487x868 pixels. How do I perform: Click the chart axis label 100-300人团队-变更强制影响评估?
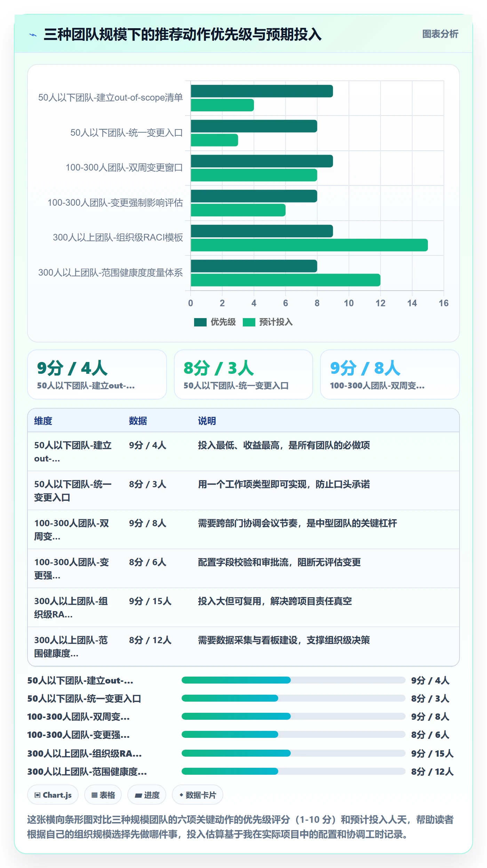tap(115, 203)
